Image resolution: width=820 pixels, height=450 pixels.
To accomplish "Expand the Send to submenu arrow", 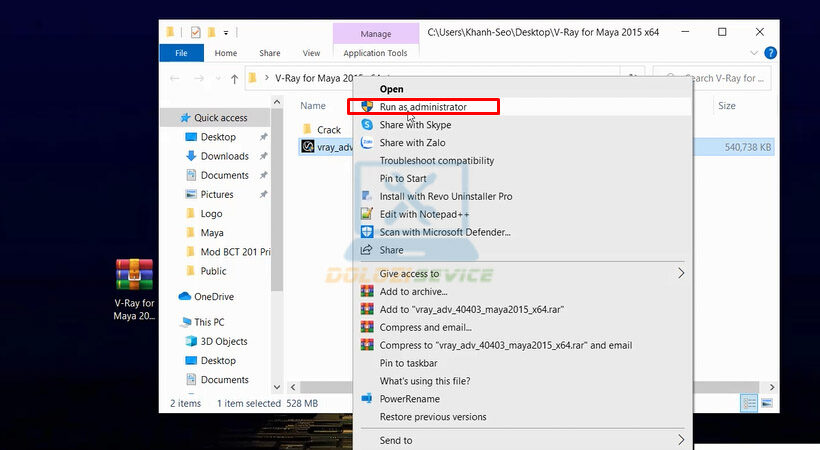I will coord(681,440).
